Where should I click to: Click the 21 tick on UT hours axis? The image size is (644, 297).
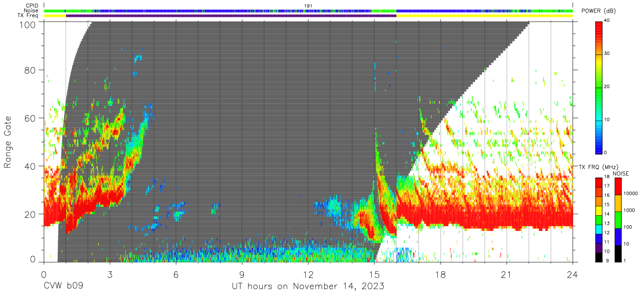[x=507, y=275]
